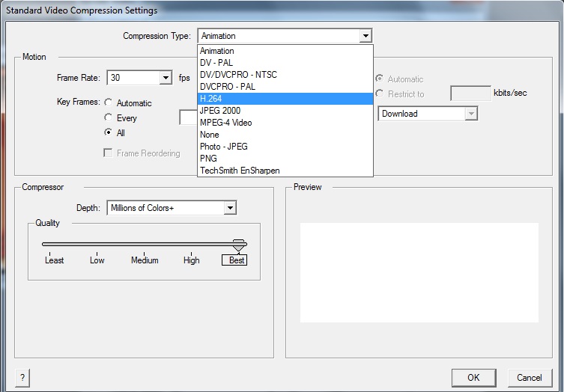Toggle Frame Reordering checkbox
This screenshot has width=564, height=392.
[108, 153]
